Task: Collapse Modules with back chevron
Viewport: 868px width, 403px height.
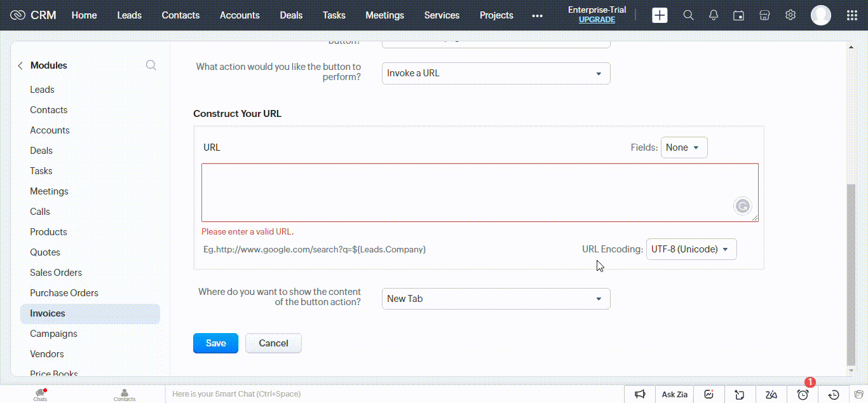Action: (x=20, y=65)
